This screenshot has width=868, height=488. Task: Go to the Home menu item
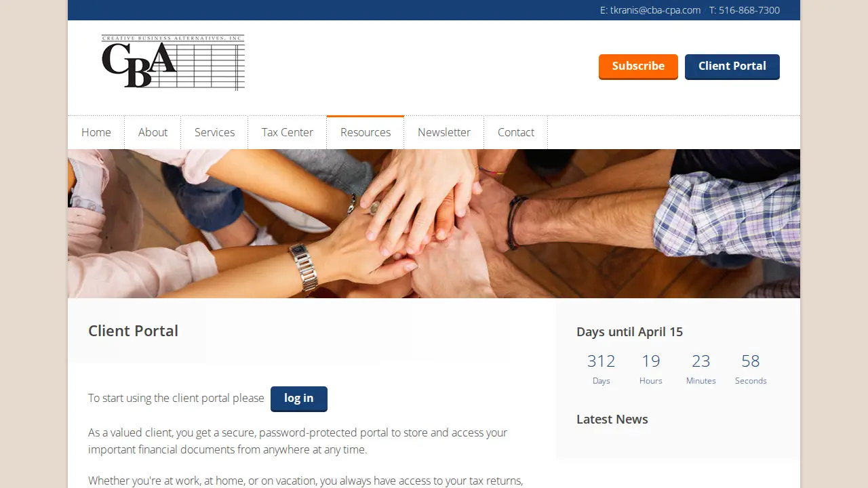click(96, 132)
